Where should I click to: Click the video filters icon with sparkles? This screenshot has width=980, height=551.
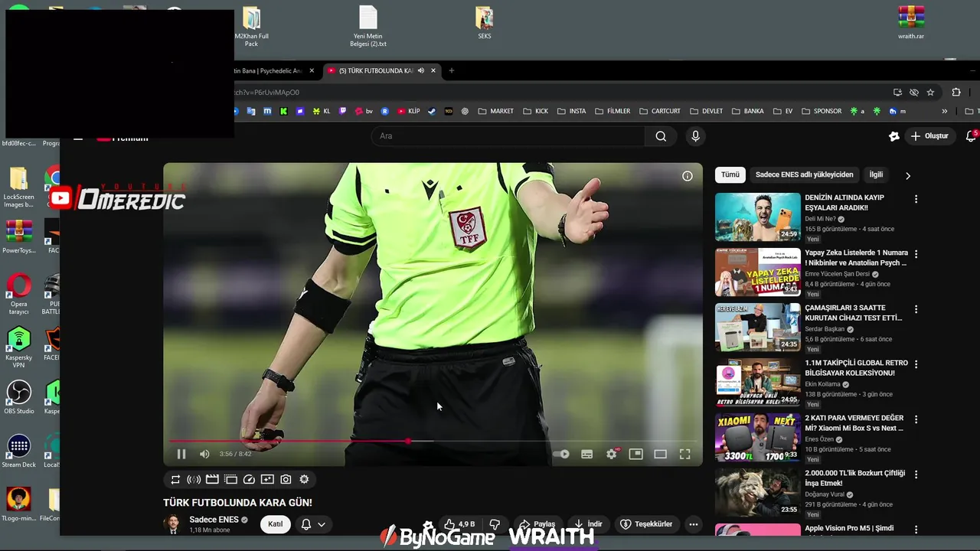point(267,479)
